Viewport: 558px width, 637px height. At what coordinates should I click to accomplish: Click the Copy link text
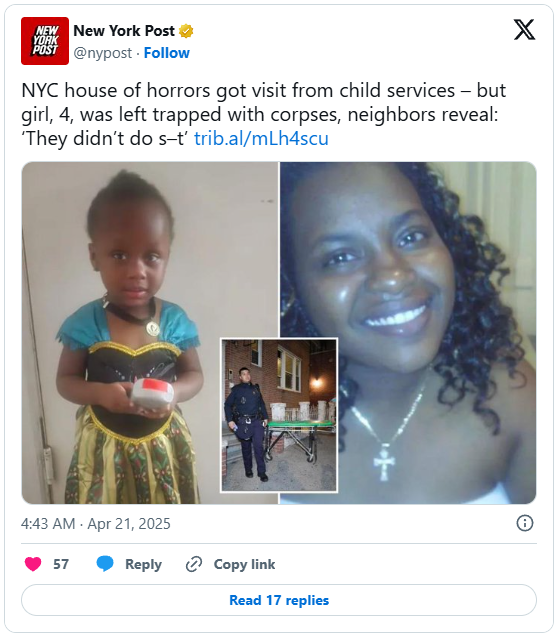[x=244, y=564]
